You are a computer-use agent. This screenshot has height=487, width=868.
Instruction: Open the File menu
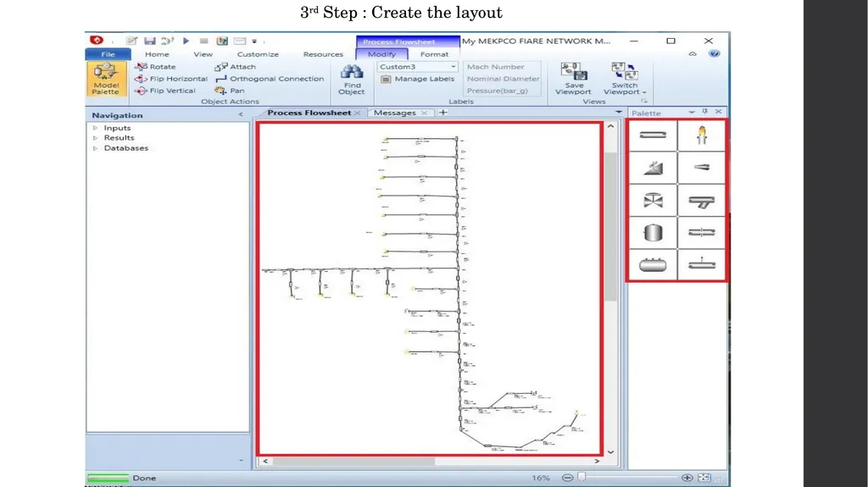pyautogui.click(x=108, y=54)
